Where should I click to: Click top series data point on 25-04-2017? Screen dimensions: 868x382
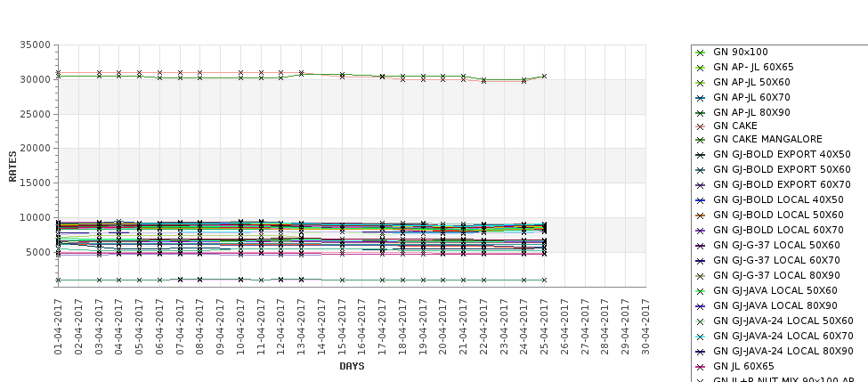pyautogui.click(x=545, y=76)
